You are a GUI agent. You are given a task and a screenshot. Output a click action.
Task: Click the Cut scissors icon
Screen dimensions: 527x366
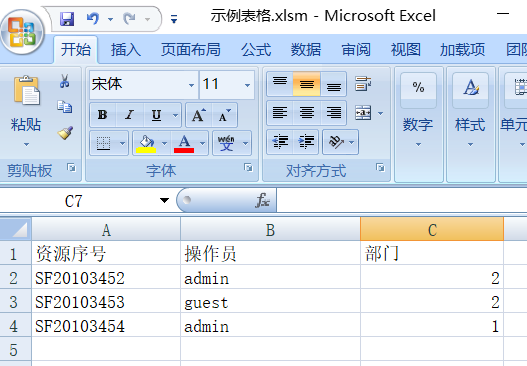click(x=65, y=81)
